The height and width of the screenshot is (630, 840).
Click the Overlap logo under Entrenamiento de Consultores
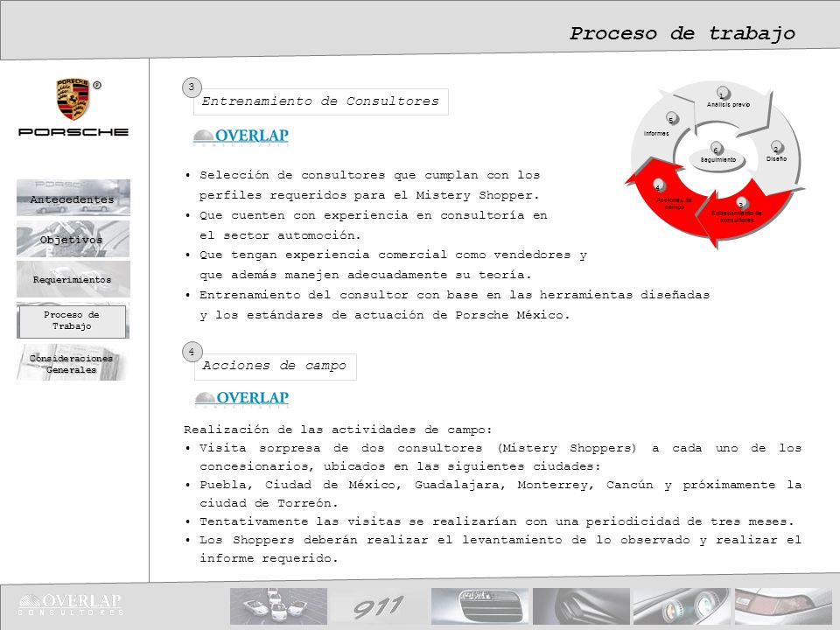241,137
